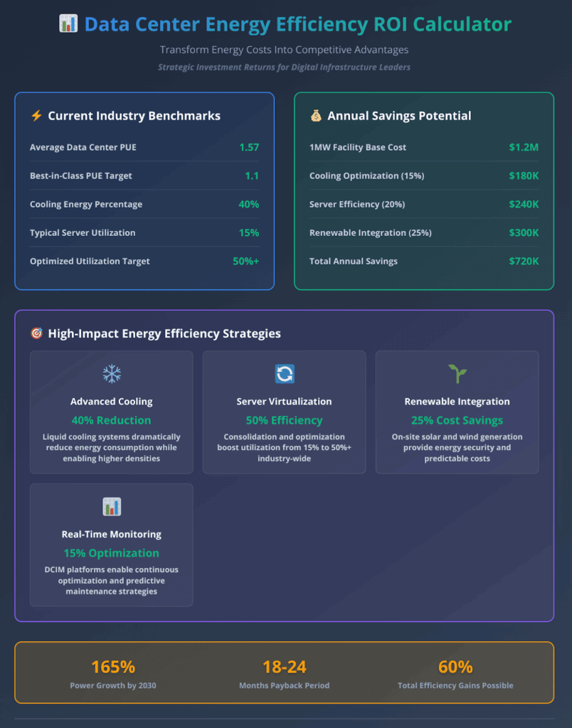Screen dimensions: 572x728
Task: Click the seedling icon for Renewable Integration
Action: point(457,374)
